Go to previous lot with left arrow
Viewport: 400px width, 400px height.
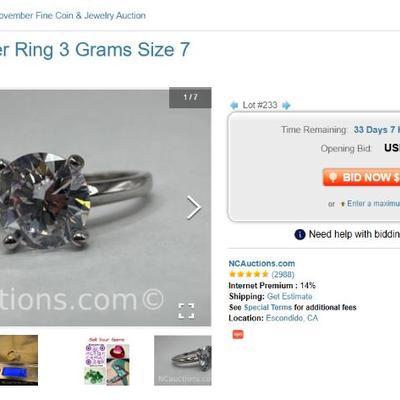pos(234,106)
